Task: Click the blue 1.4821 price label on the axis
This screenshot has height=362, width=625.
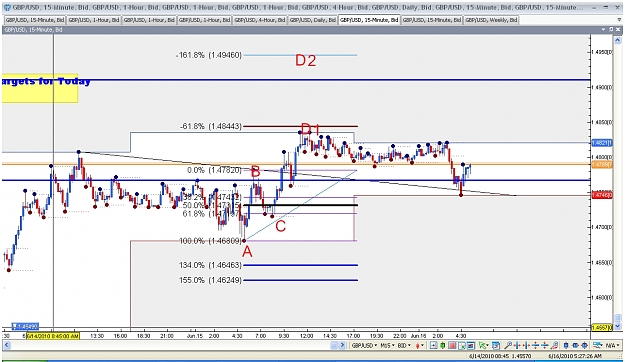Action: [601, 142]
